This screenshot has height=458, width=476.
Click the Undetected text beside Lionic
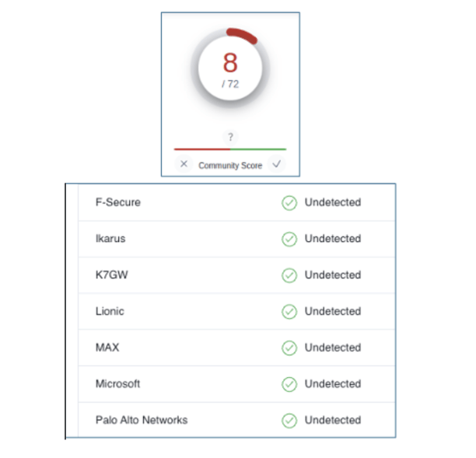pyautogui.click(x=333, y=311)
